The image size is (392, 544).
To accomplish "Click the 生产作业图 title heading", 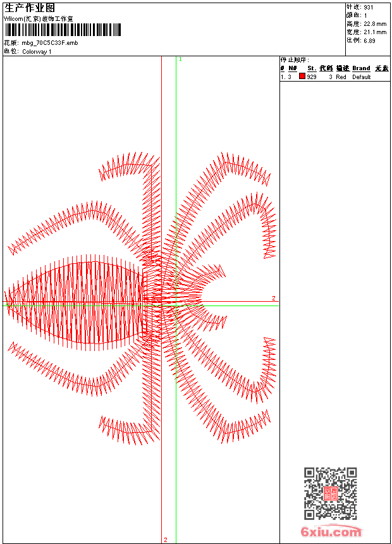I will tap(30, 8).
